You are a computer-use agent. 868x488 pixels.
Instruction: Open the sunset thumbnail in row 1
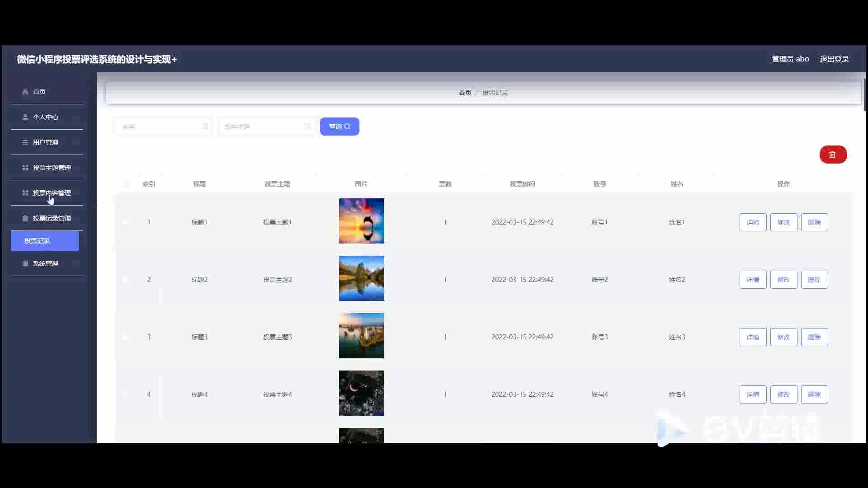(x=362, y=221)
